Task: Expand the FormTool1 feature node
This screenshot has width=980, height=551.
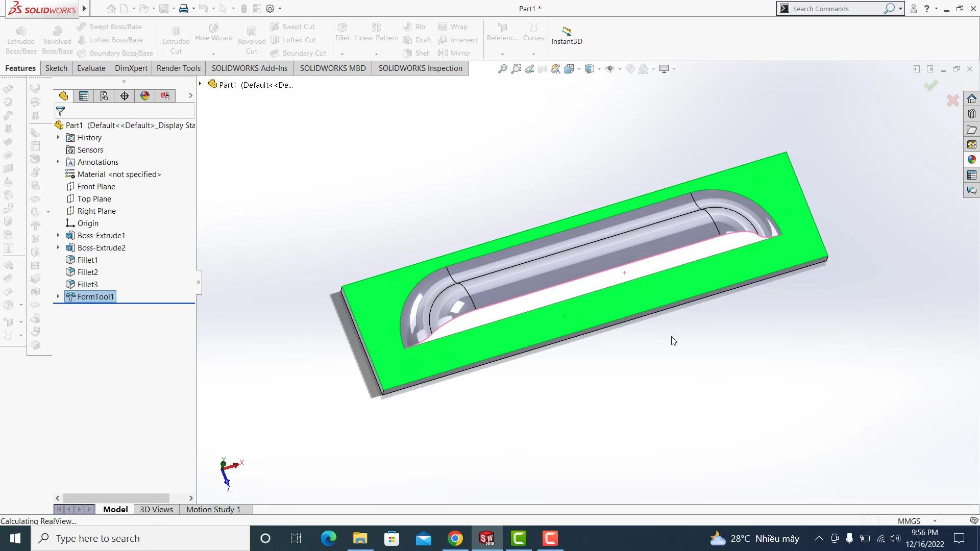Action: coord(58,297)
